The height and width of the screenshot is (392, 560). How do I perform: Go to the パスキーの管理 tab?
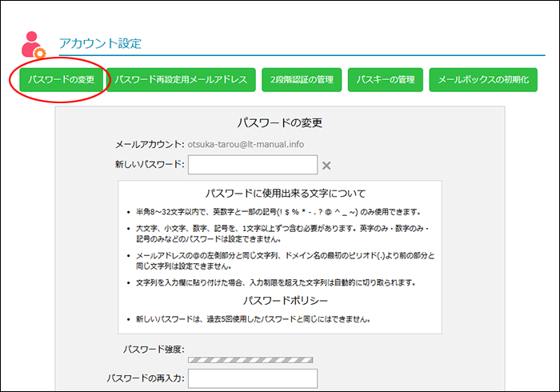[x=386, y=80]
